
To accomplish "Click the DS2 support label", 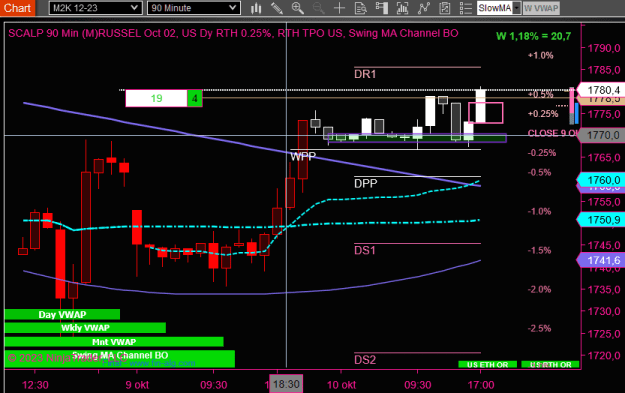I will (x=365, y=360).
